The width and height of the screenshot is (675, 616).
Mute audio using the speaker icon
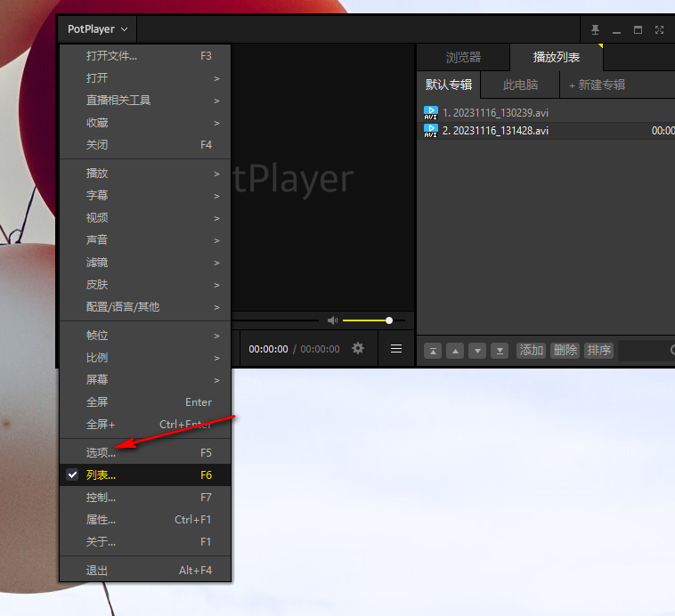click(332, 320)
